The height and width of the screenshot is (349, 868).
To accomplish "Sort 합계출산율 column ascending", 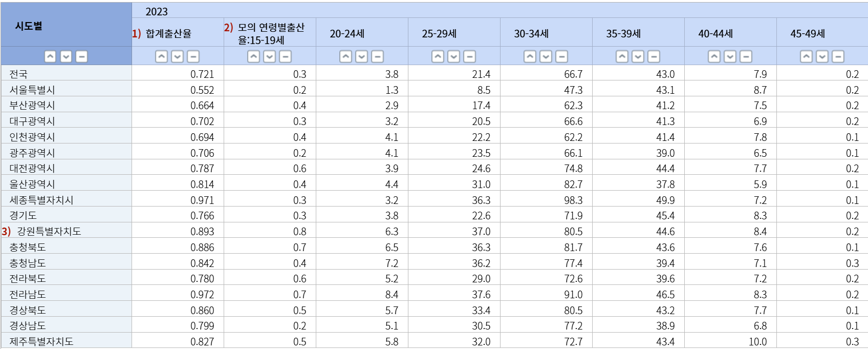I will (x=162, y=56).
